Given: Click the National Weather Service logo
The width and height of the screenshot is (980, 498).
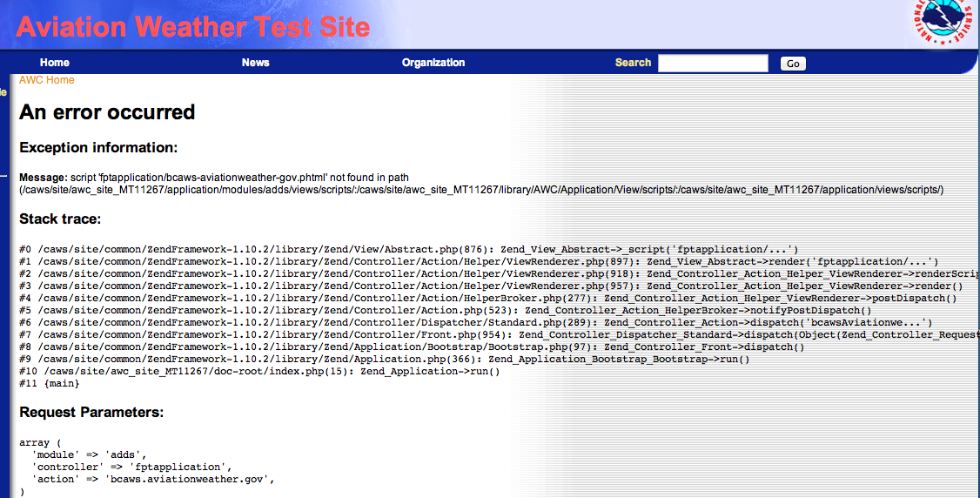Looking at the screenshot, I should (945, 23).
